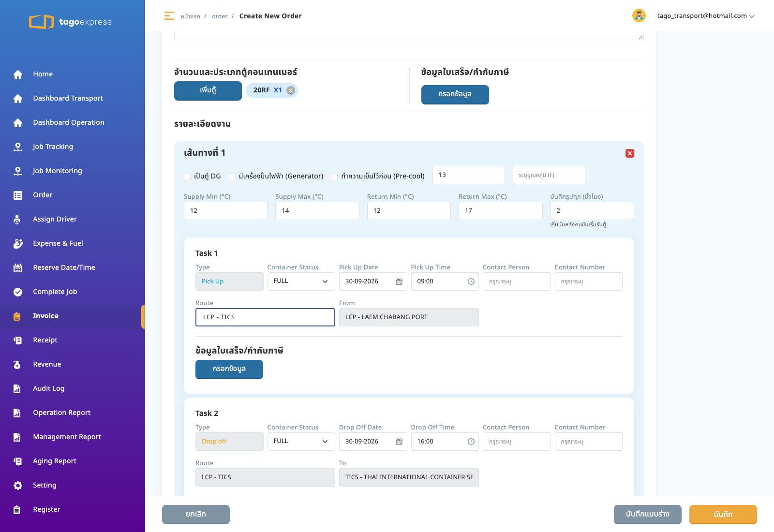Viewport: 774px width, 532px height.
Task: Delete route 1 with red X icon
Action: pyautogui.click(x=629, y=153)
